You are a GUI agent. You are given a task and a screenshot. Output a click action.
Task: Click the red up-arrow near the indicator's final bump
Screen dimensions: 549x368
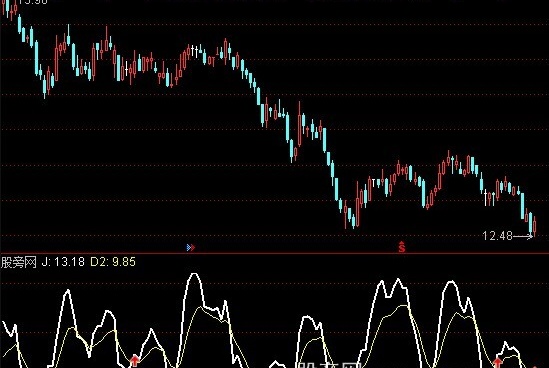(498, 362)
